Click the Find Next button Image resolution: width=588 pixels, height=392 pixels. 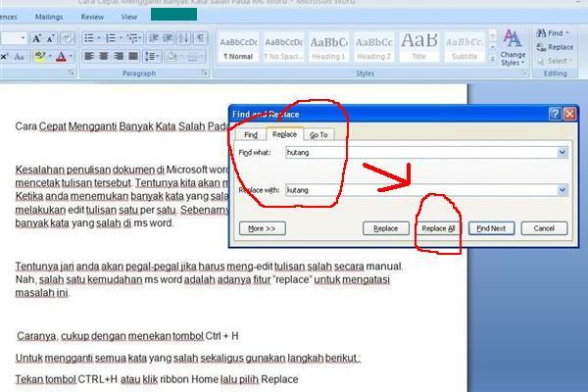491,228
